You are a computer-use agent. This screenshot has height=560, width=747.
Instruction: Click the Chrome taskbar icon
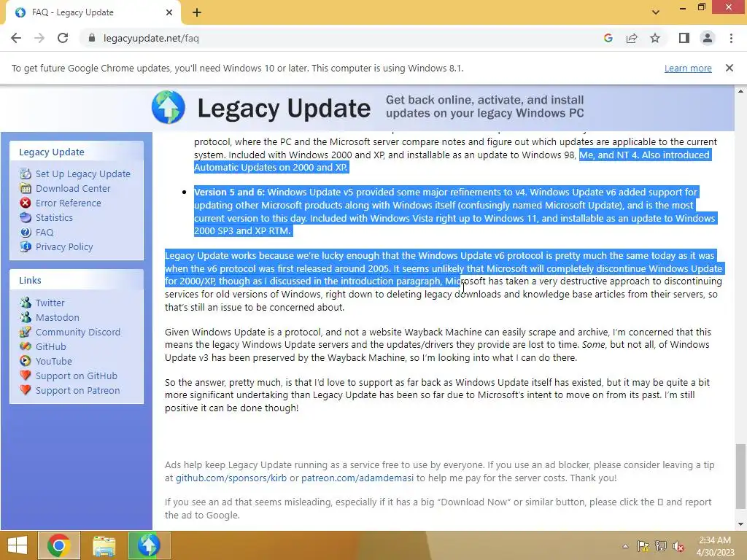coord(59,545)
